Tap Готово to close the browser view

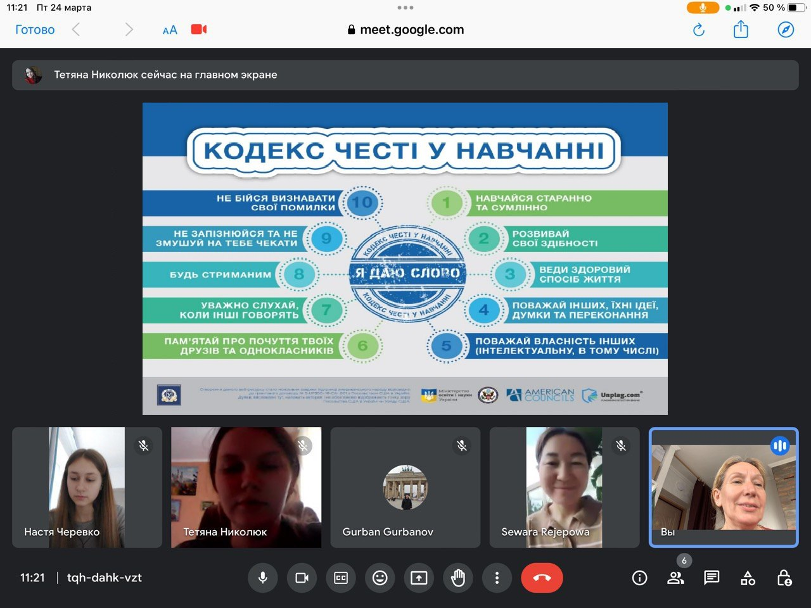coord(35,30)
